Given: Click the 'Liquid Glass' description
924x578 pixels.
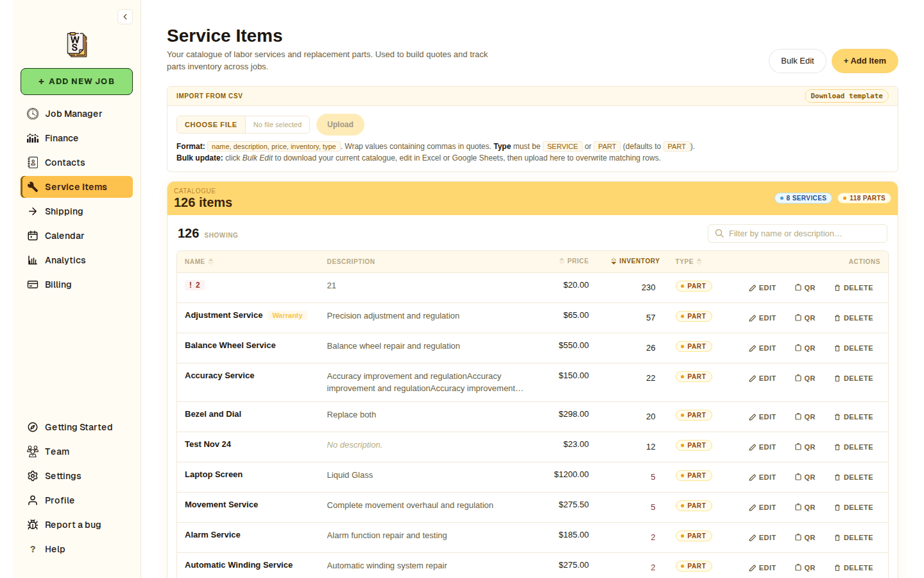Looking at the screenshot, I should pos(350,475).
